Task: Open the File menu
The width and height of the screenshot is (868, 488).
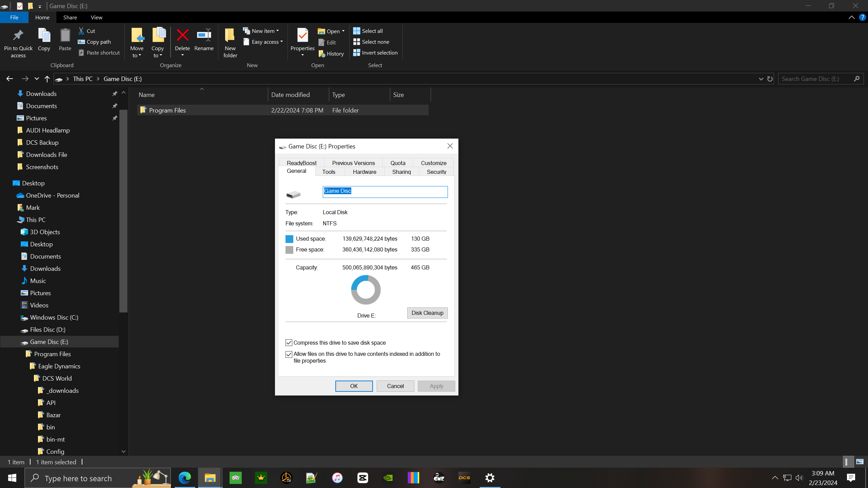Action: [x=14, y=17]
